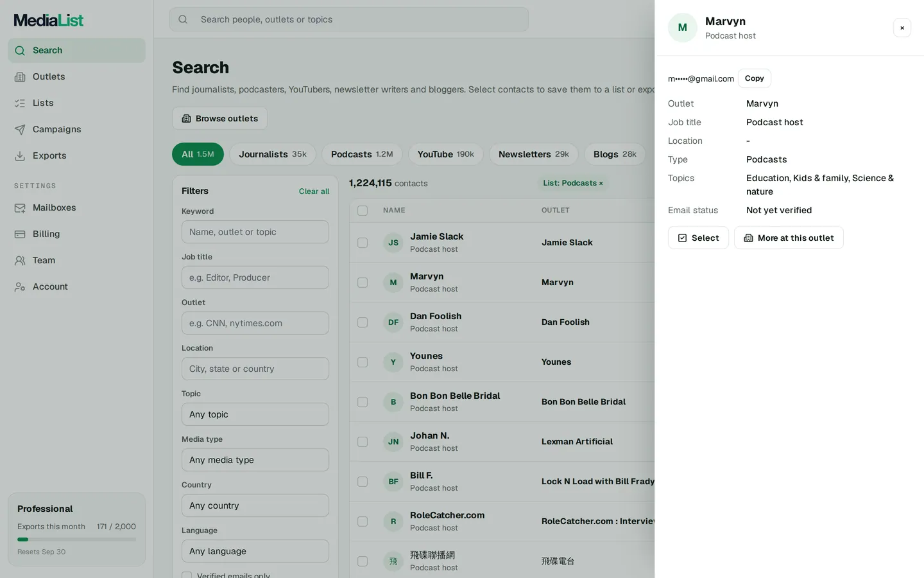Copy Marvyn's email address
Viewport: 924px width, 578px height.
click(755, 78)
